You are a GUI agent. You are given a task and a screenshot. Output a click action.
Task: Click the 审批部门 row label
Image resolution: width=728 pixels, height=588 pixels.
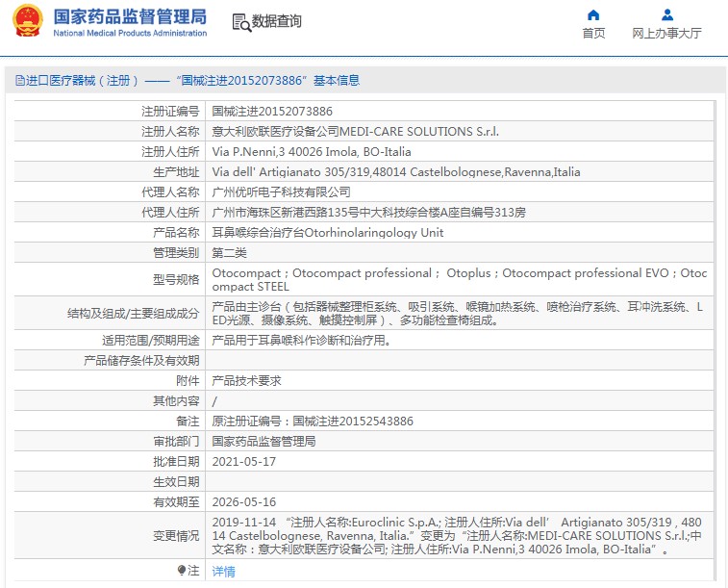[176, 441]
